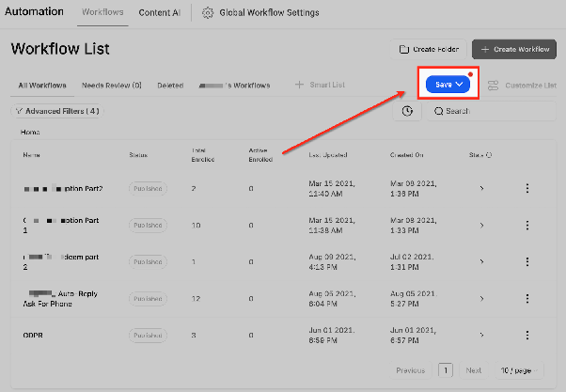
Task: Click into the Search field
Action: pyautogui.click(x=492, y=111)
